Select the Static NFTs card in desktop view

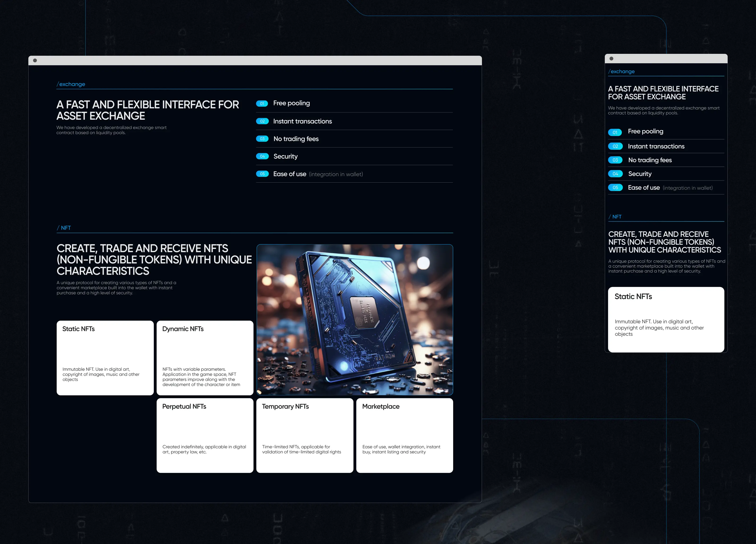105,358
